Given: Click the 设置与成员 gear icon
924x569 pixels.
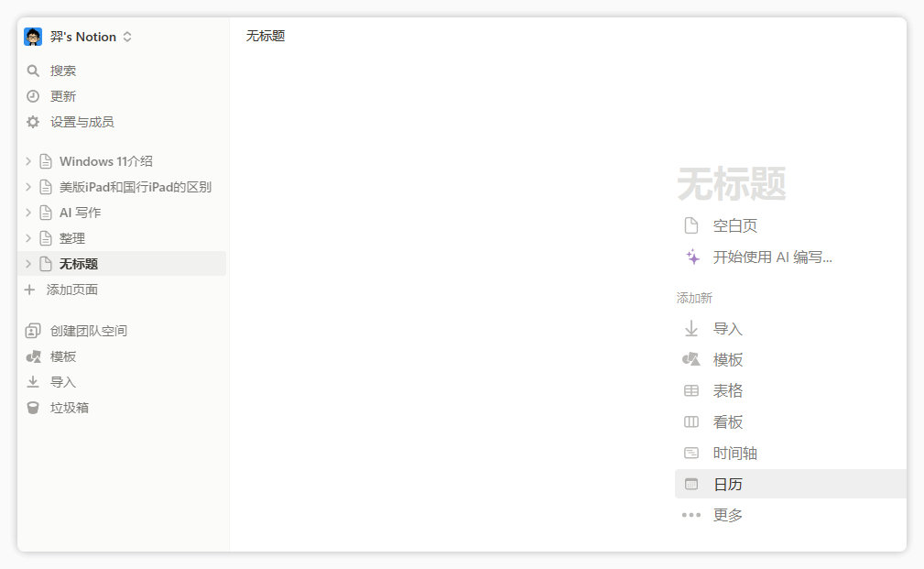Looking at the screenshot, I should pos(33,122).
